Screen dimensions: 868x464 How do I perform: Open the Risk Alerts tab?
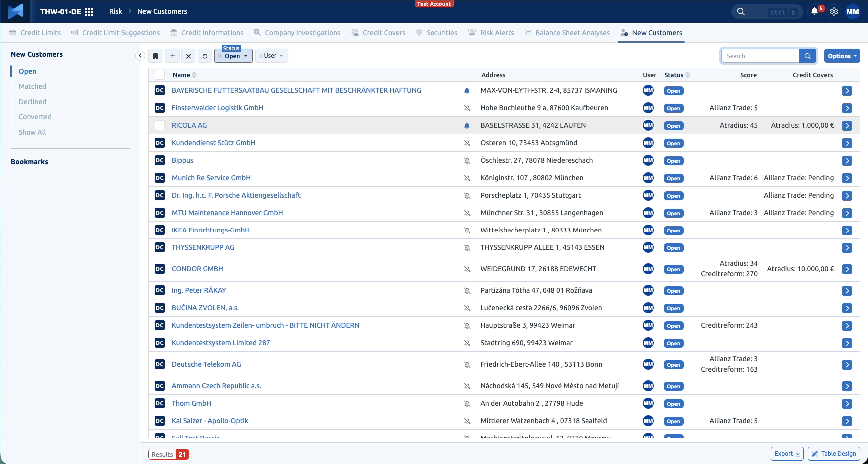(x=491, y=33)
